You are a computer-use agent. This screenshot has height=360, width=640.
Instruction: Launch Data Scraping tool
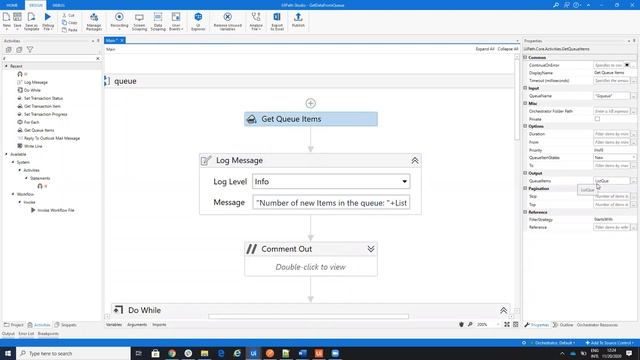point(158,21)
